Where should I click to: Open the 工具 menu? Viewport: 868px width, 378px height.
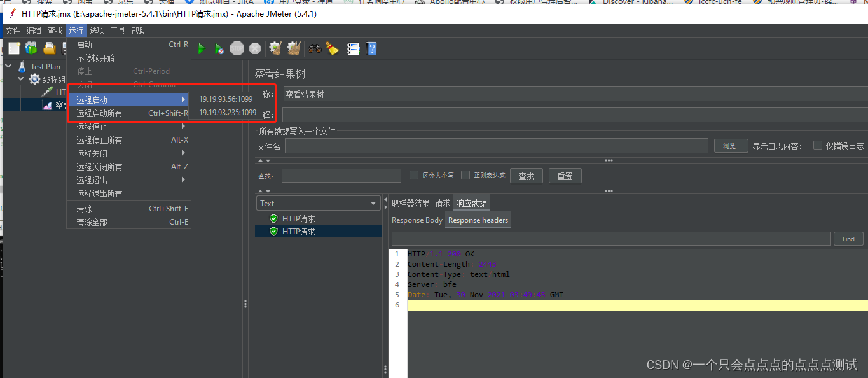(x=118, y=31)
